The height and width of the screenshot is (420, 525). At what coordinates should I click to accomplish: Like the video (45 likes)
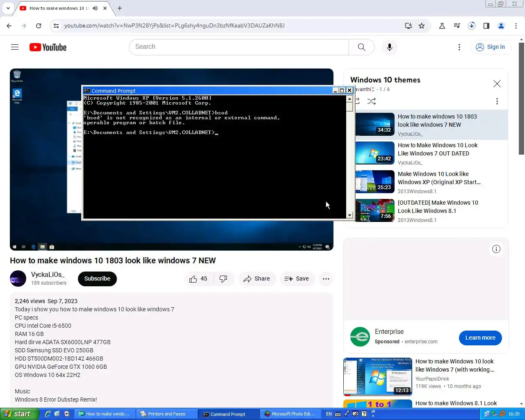[x=199, y=279]
